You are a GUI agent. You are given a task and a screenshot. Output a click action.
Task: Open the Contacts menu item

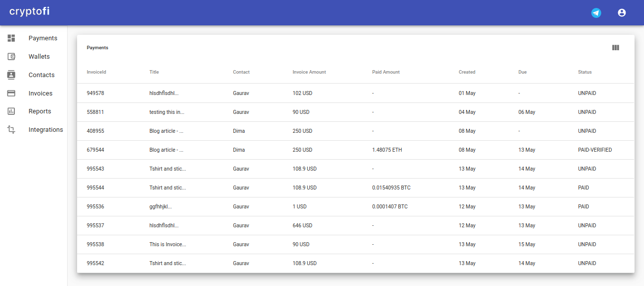tap(42, 75)
